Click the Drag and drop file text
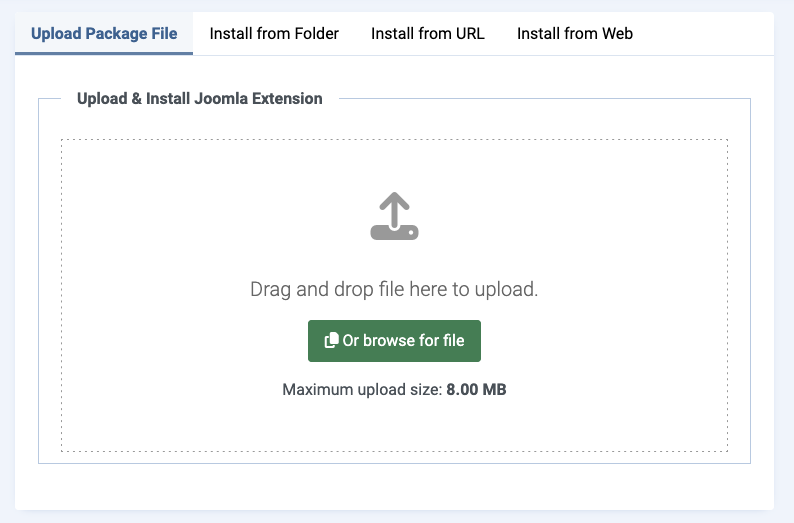794x523 pixels. click(394, 290)
